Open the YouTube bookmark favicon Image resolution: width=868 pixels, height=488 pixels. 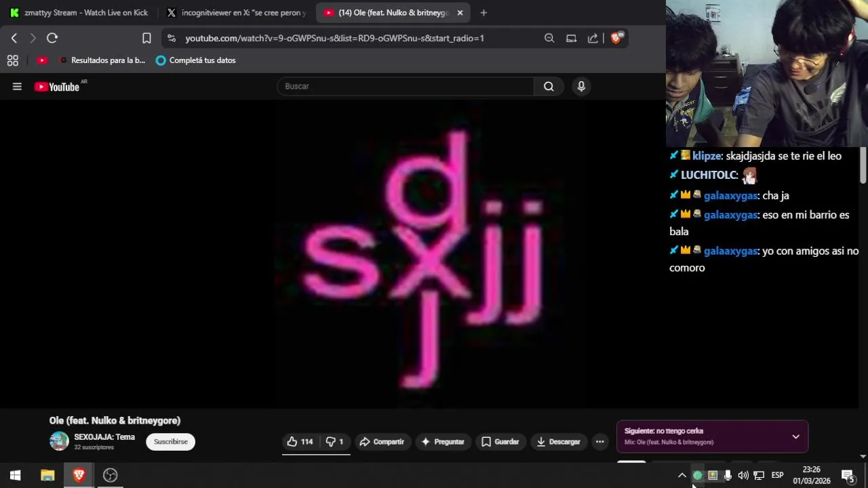pos(42,60)
